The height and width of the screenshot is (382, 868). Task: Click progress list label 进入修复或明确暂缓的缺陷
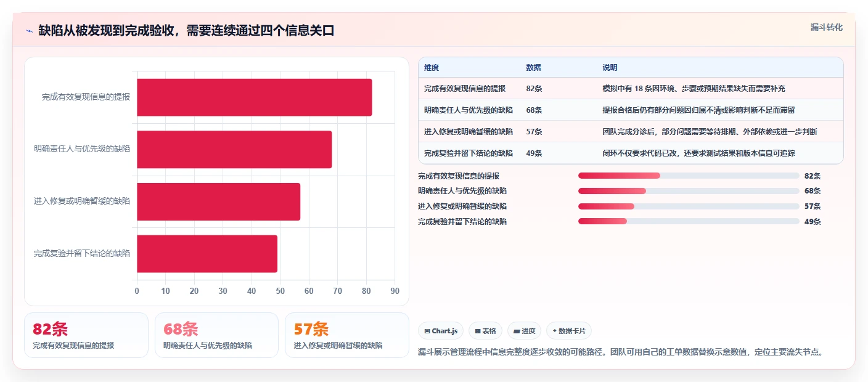(x=462, y=206)
